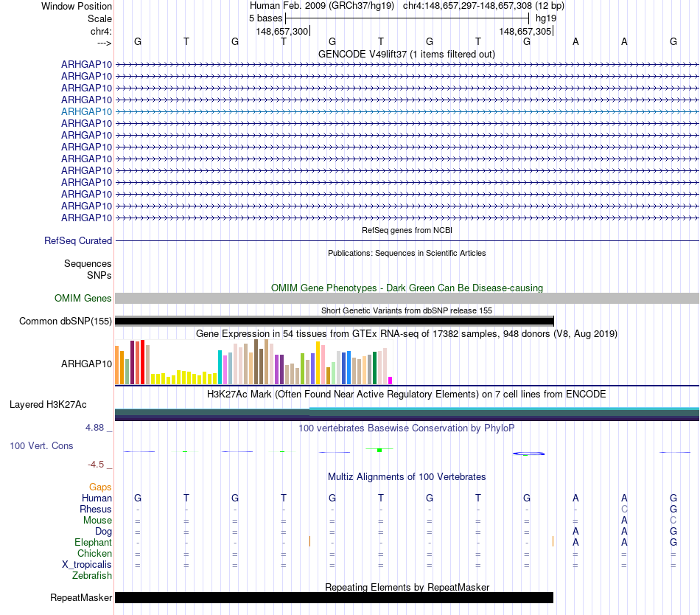Click the bright green PhyloP conservation bar
Viewport: 700px width, 615px height.
[379, 450]
